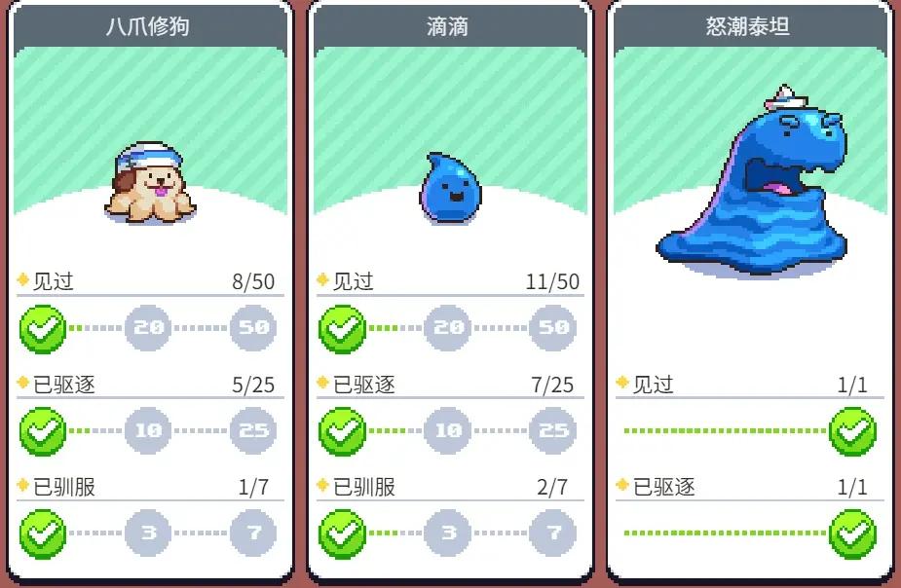Viewport: 901px width, 588px height.
Task: Select the 八爪修狗 card title header
Action: click(x=149, y=27)
